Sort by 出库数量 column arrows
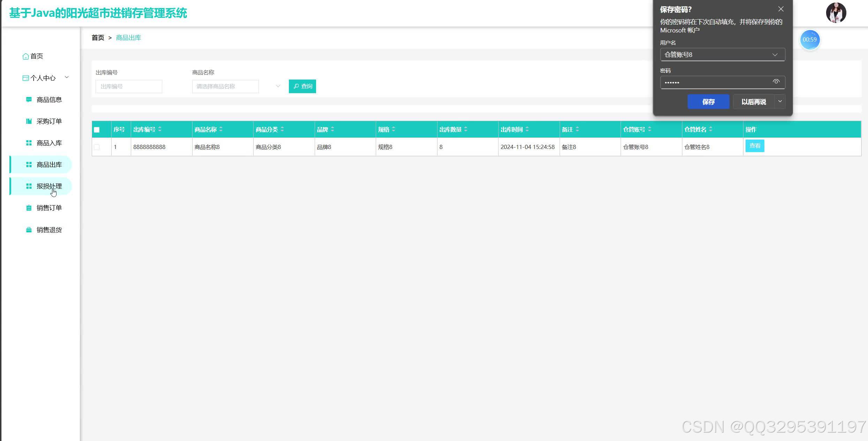868x441 pixels. click(x=466, y=129)
